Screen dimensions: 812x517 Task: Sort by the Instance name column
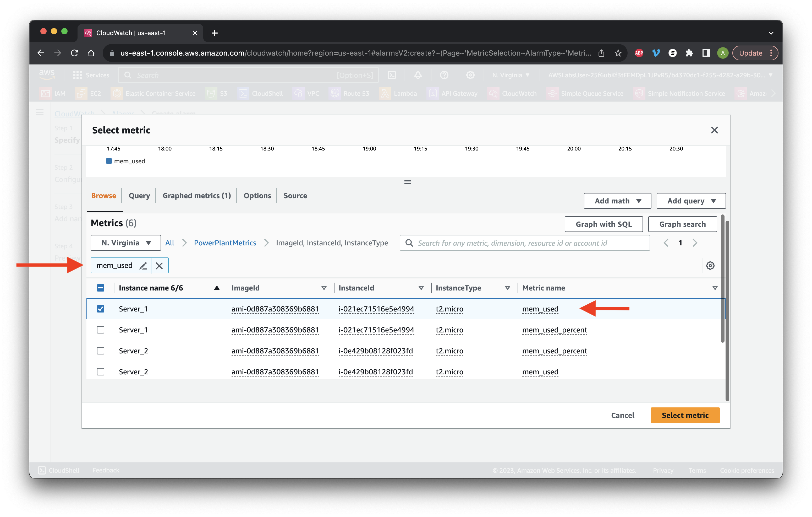point(217,288)
